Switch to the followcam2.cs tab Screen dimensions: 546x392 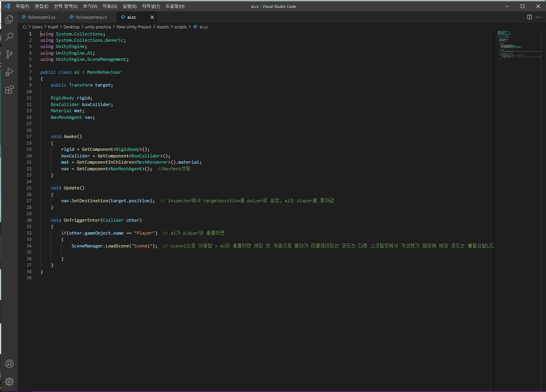tap(41, 17)
